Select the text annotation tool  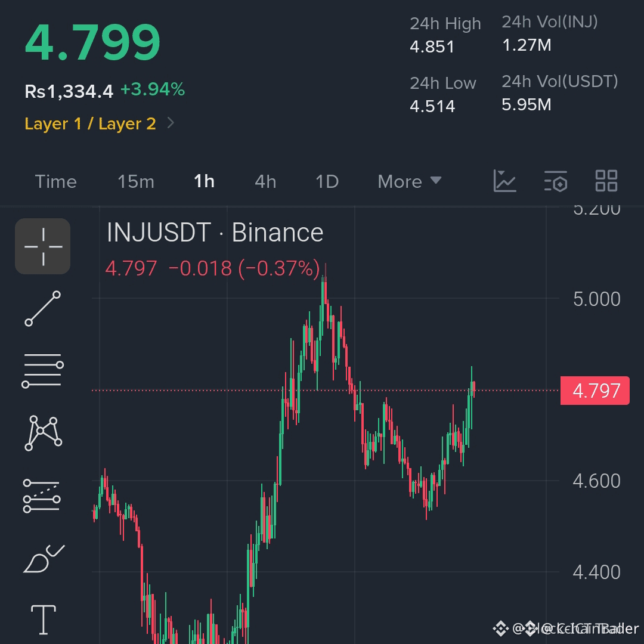[44, 620]
